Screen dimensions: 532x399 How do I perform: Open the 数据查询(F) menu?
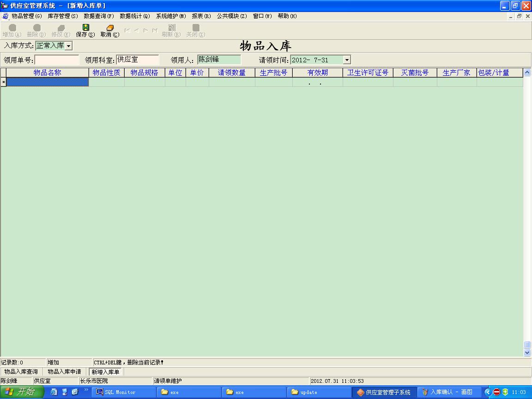[x=99, y=16]
